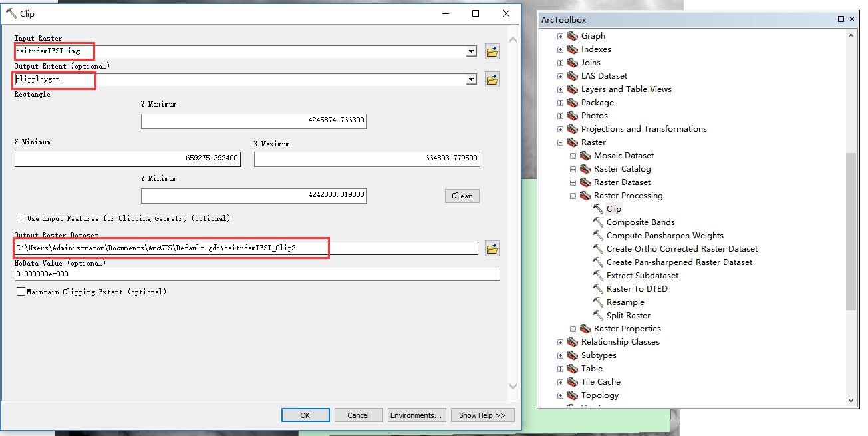Click the Y Minimum field
The height and width of the screenshot is (436, 868).
click(254, 196)
